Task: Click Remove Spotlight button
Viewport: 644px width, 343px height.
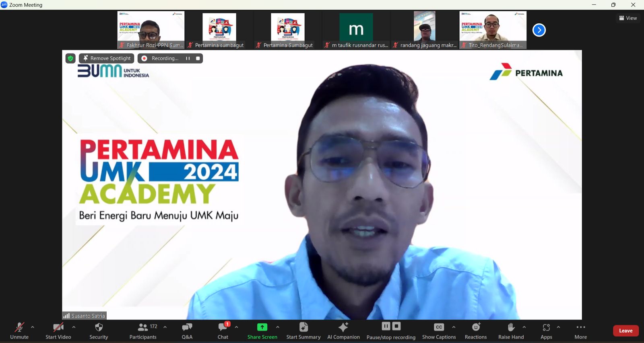Action: click(x=107, y=58)
